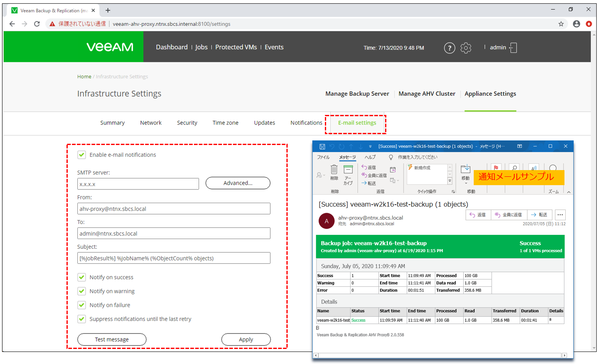Open the Veeam settings gear icon

click(466, 48)
